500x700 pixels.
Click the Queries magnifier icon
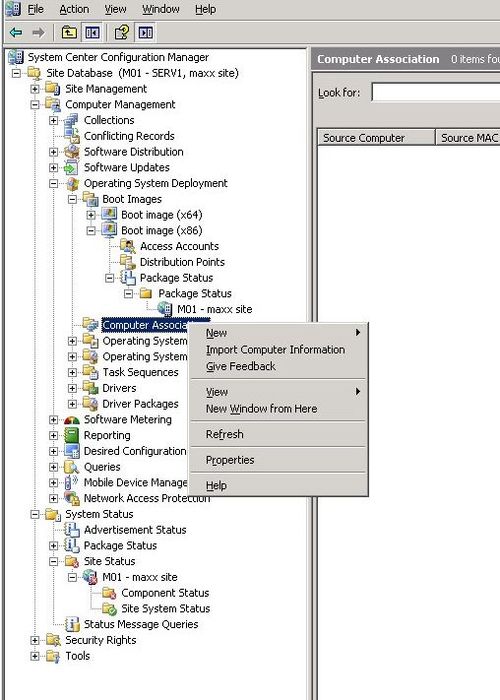pyautogui.click(x=71, y=467)
